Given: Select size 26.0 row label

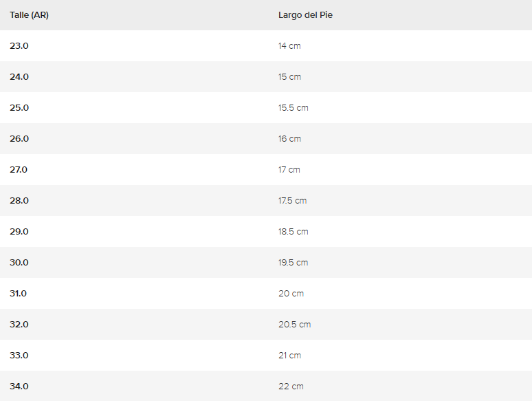Looking at the screenshot, I should click(19, 139).
